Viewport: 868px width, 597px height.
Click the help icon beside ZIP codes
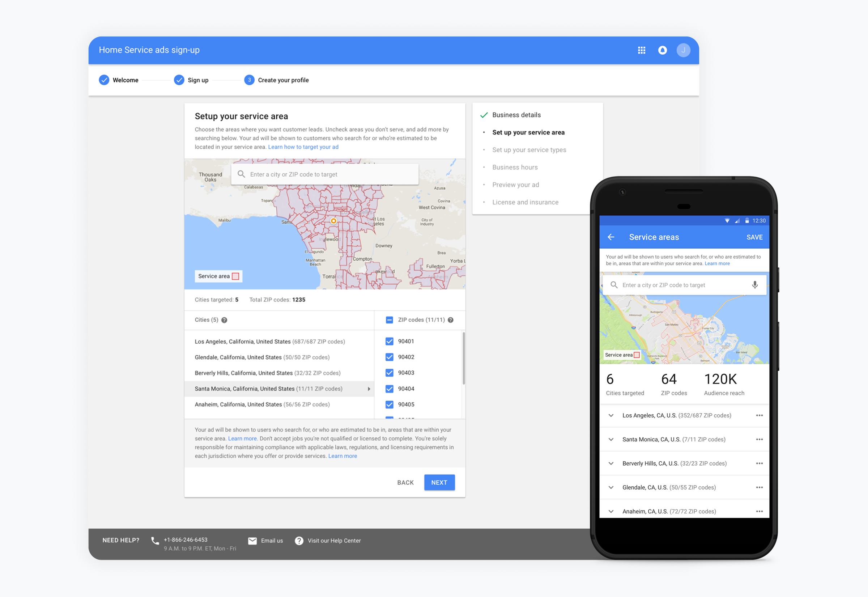point(450,320)
